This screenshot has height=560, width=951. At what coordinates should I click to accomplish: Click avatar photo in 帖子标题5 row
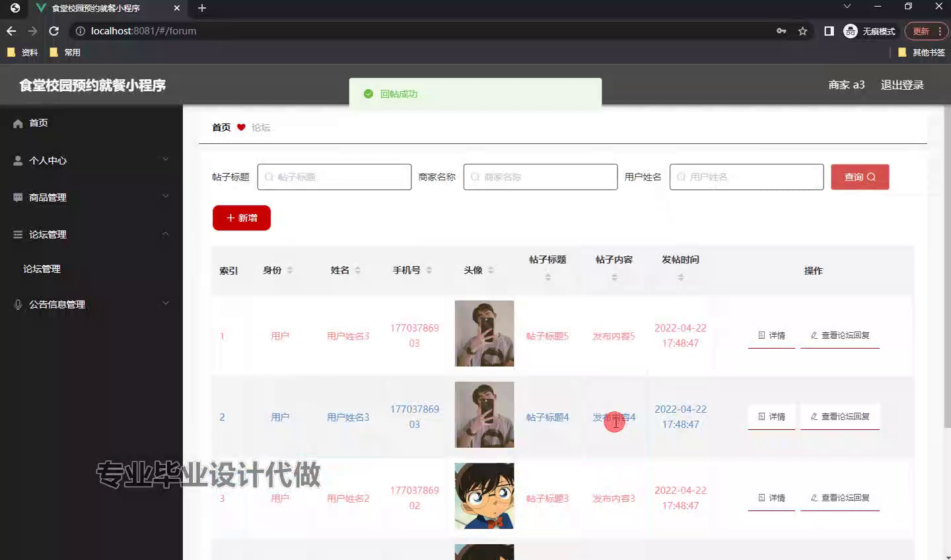click(484, 333)
